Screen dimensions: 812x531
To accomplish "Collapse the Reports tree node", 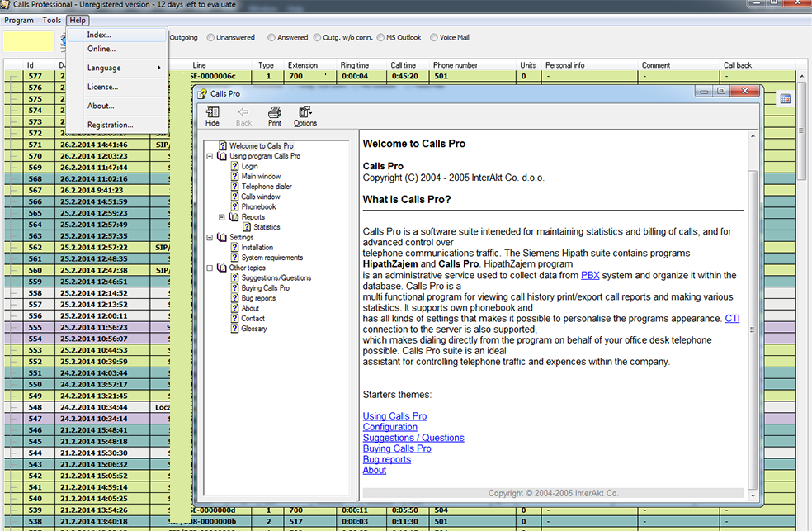I will (222, 217).
